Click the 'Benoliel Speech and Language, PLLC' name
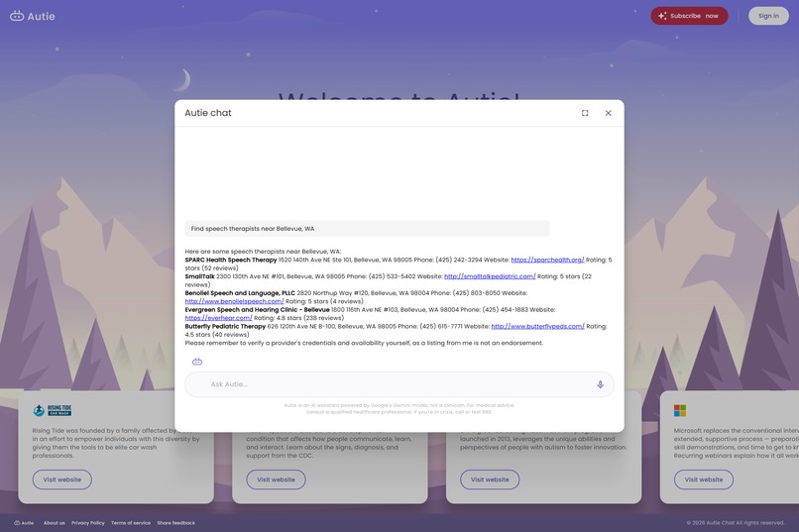The image size is (799, 532). point(240,293)
